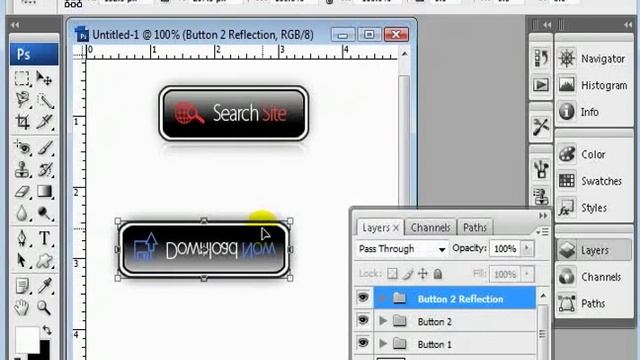
Task: Expand the Button 2 Reflection group triangle
Action: [382, 299]
